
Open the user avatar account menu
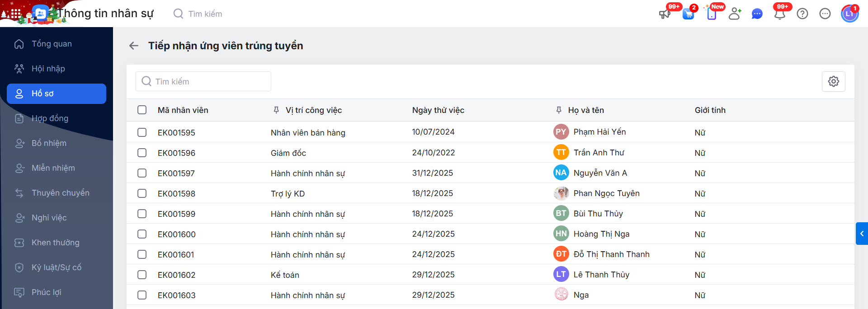(849, 14)
